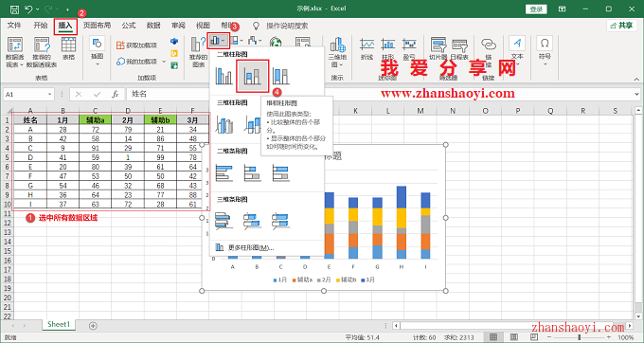Image resolution: width=644 pixels, height=343 pixels.
Task: Collapse the ribbon with the chevron arrow
Action: pos(636,79)
